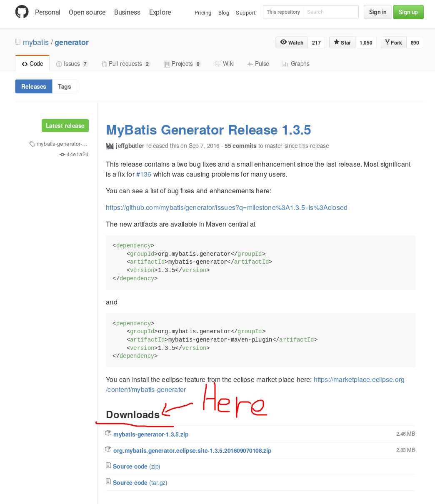Image resolution: width=435 pixels, height=504 pixels.
Task: Open the Personal menu item
Action: [47, 12]
